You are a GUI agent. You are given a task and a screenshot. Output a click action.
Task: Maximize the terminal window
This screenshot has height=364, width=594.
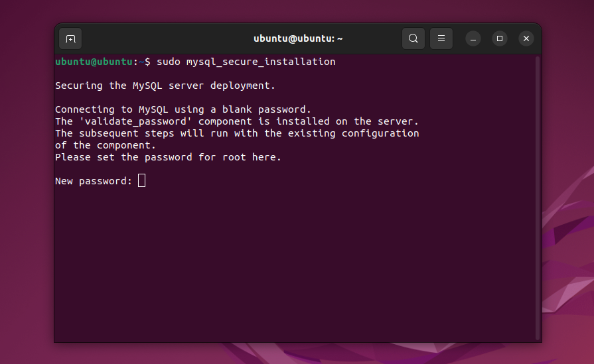pos(500,38)
